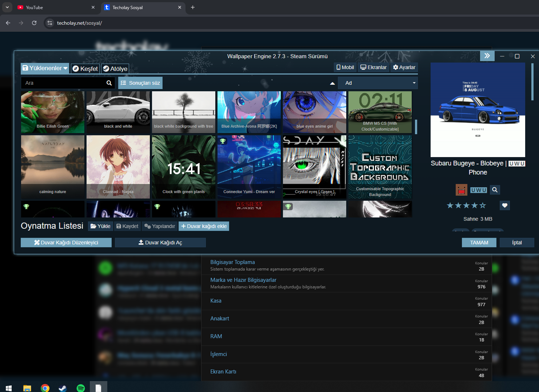This screenshot has height=392, width=539.
Task: Open a new browser tab
Action: [193, 7]
